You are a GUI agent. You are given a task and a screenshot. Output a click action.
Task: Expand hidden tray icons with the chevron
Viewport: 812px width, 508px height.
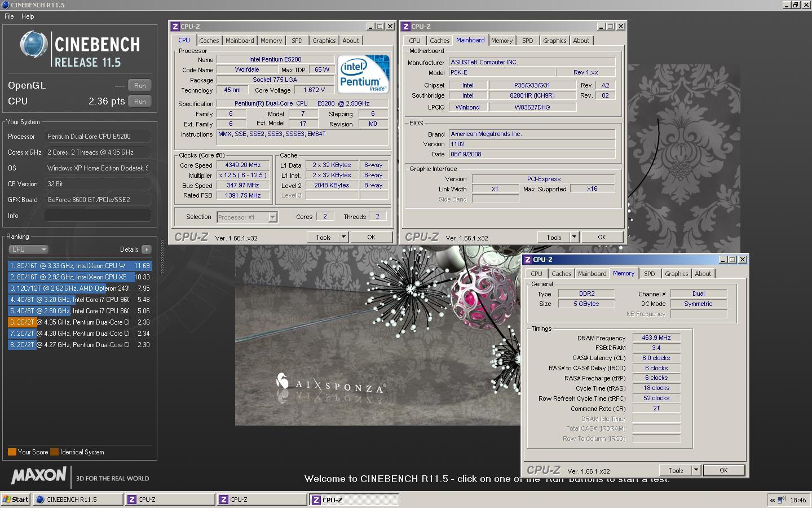coord(772,500)
